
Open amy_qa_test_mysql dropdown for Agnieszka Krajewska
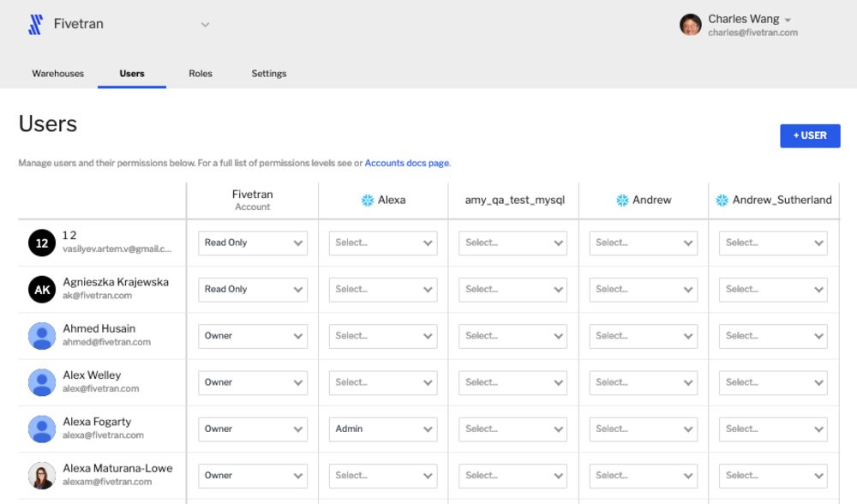(512, 289)
